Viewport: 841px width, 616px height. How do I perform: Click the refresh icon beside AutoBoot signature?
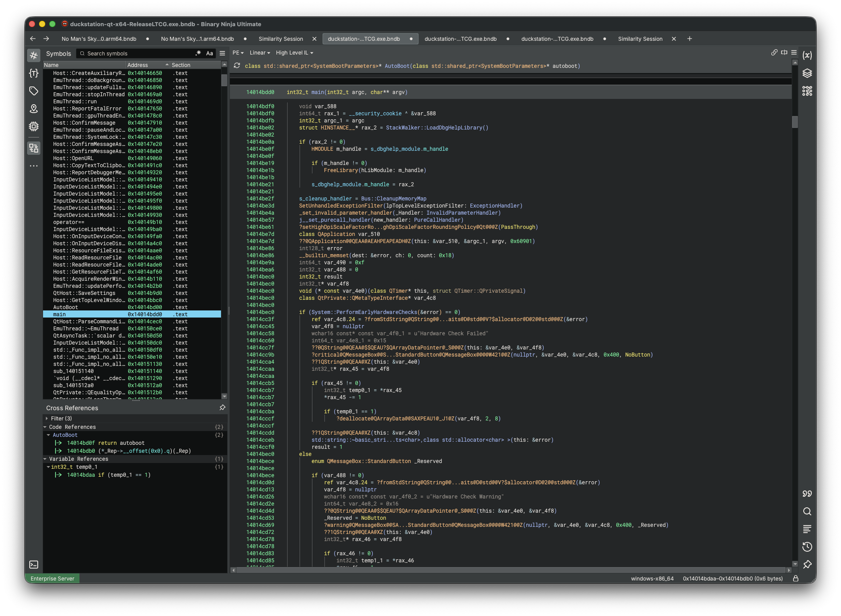(237, 66)
